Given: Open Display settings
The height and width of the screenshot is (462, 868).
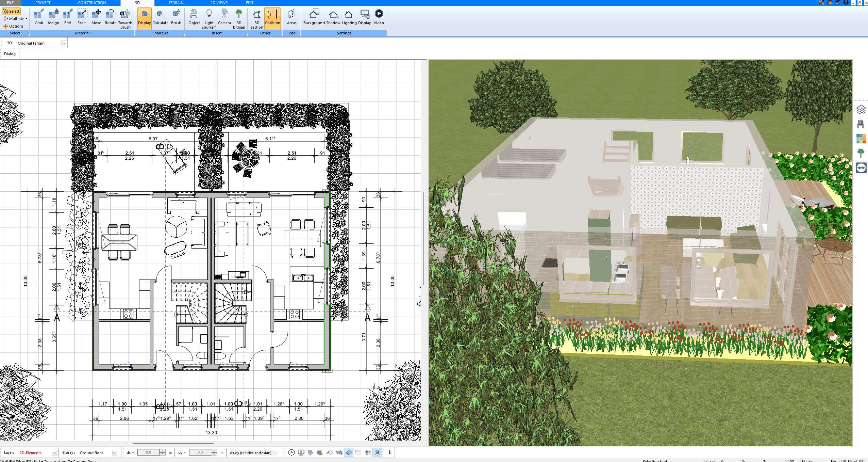Looking at the screenshot, I should pyautogui.click(x=364, y=18).
